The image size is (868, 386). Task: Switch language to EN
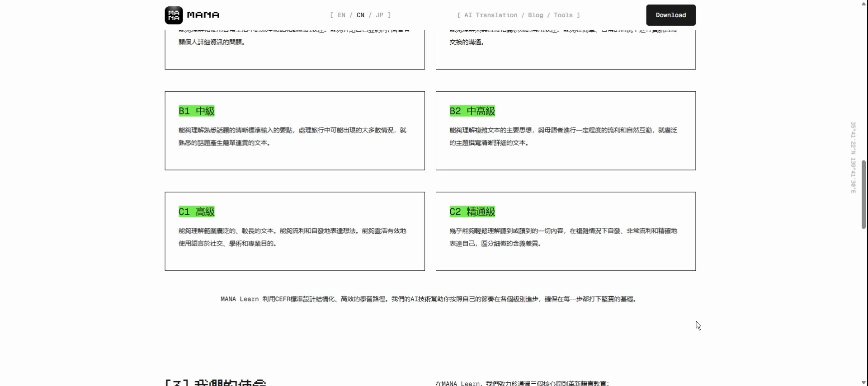point(341,15)
